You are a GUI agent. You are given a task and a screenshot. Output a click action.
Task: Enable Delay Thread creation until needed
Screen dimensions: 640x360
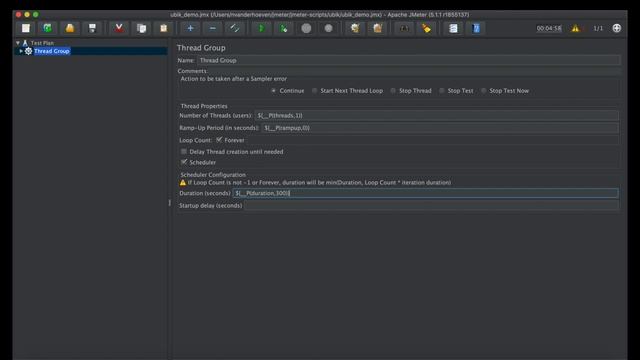click(x=184, y=151)
